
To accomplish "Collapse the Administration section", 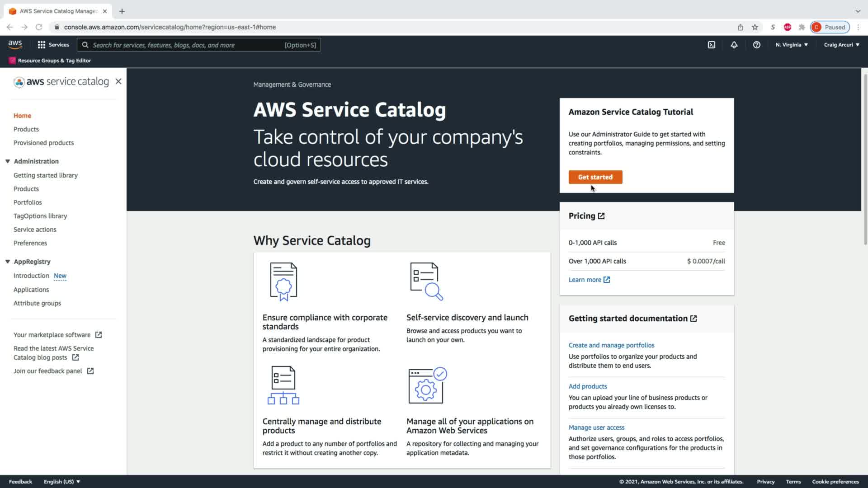I will pyautogui.click(x=8, y=161).
